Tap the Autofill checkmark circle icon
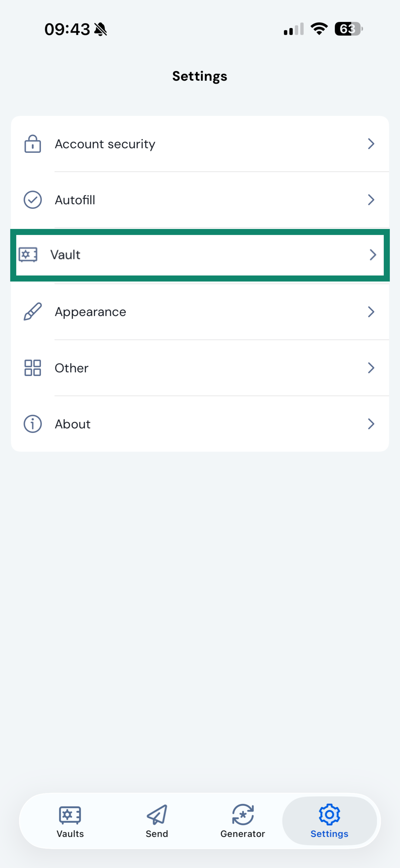This screenshot has height=868, width=400. [x=33, y=200]
